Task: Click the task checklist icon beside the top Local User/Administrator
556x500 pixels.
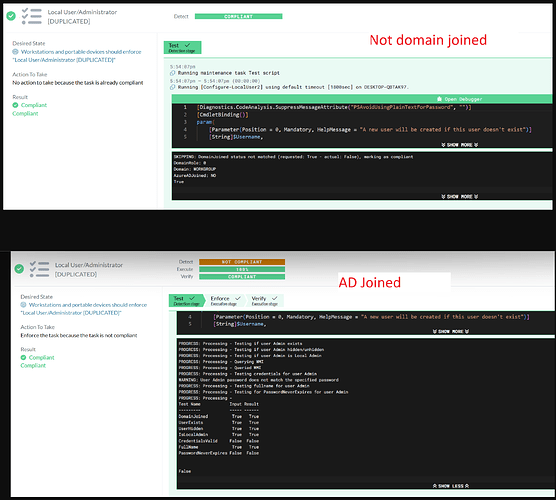Action: point(32,16)
